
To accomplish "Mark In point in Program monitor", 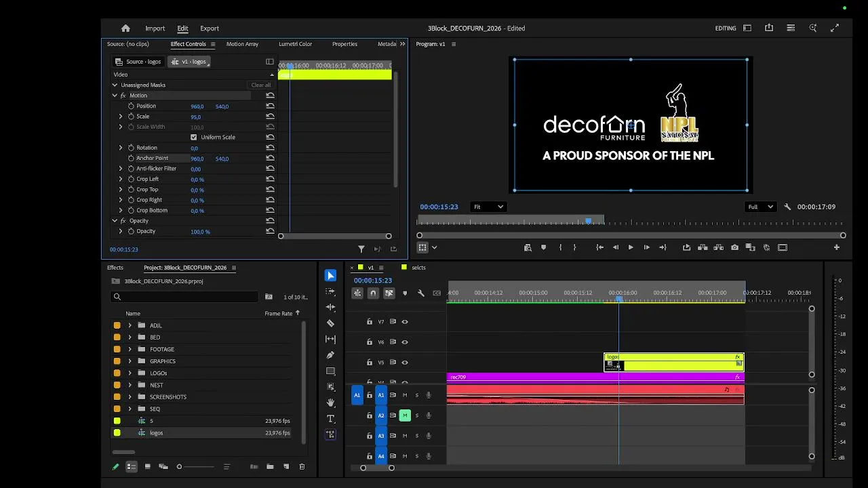I will click(x=560, y=247).
